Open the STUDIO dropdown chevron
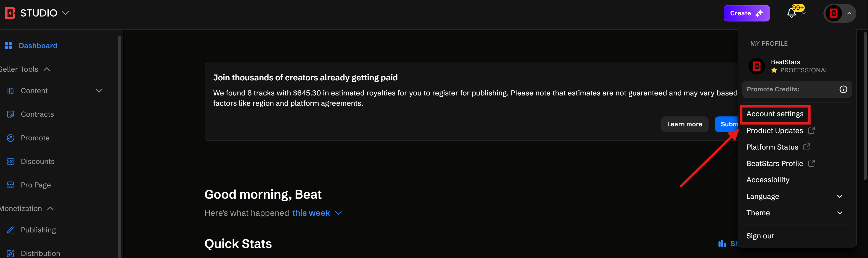 click(66, 13)
